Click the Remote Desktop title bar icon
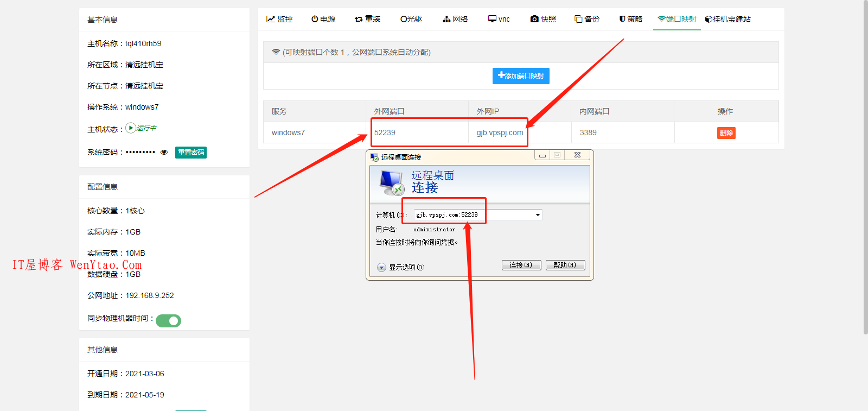Viewport: 868px width, 411px height. tap(374, 157)
